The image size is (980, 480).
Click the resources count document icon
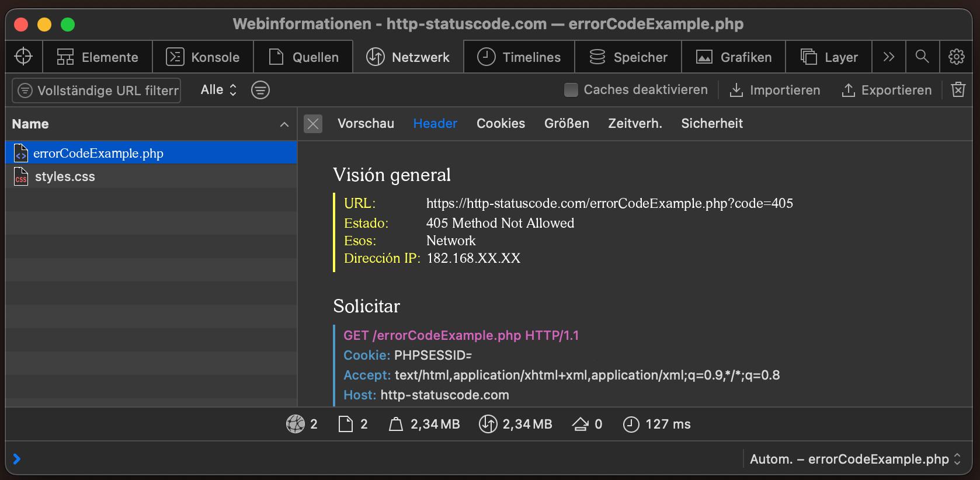[x=346, y=424]
